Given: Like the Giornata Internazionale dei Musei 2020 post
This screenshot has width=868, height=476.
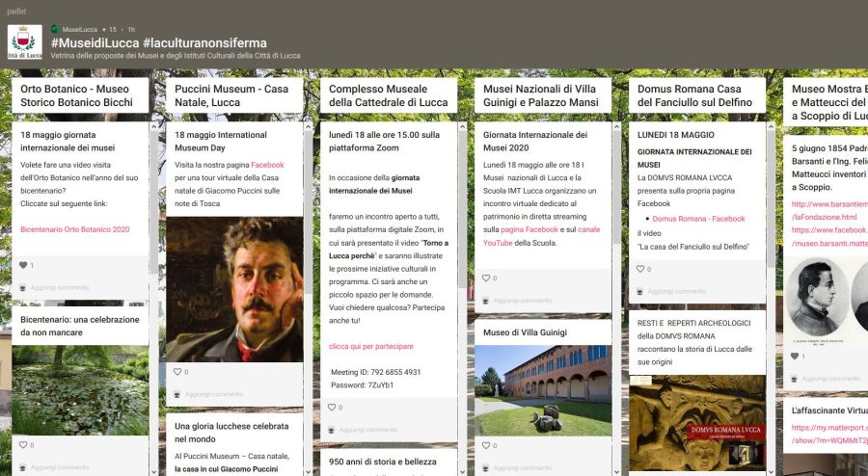Looking at the screenshot, I should [x=487, y=278].
